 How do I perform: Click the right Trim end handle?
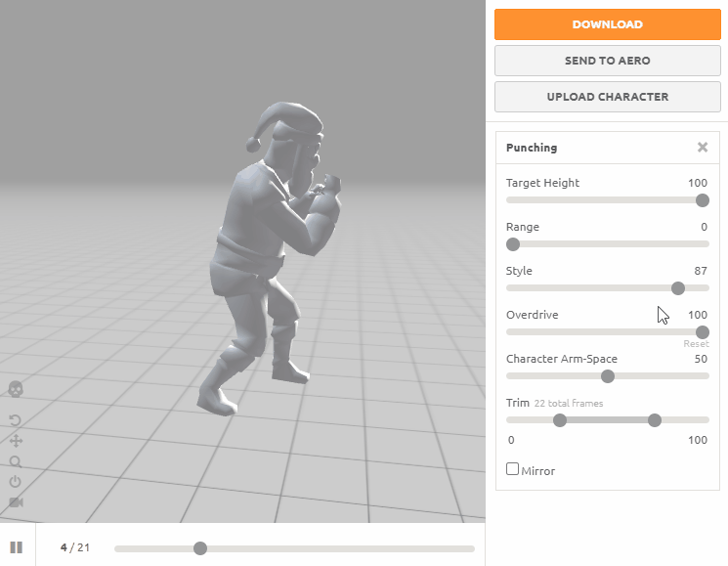click(x=655, y=420)
